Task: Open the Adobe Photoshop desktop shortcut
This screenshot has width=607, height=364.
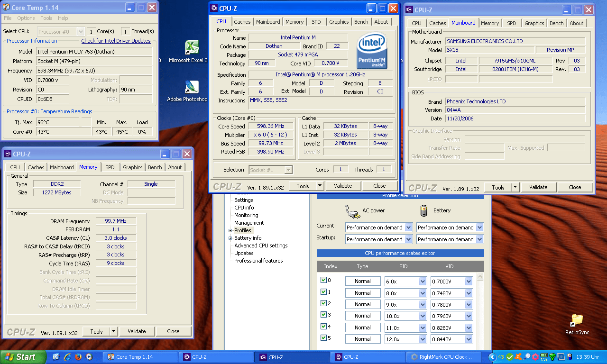Action: click(x=191, y=91)
